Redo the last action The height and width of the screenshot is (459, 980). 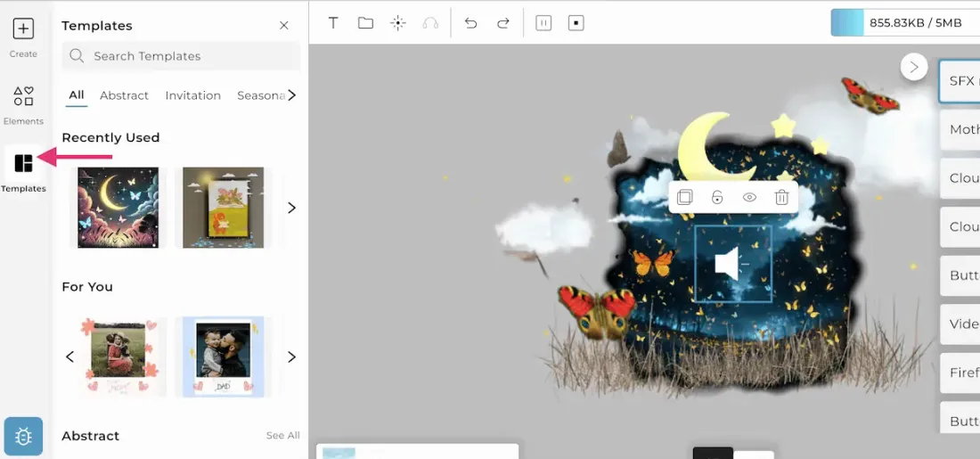click(x=503, y=23)
